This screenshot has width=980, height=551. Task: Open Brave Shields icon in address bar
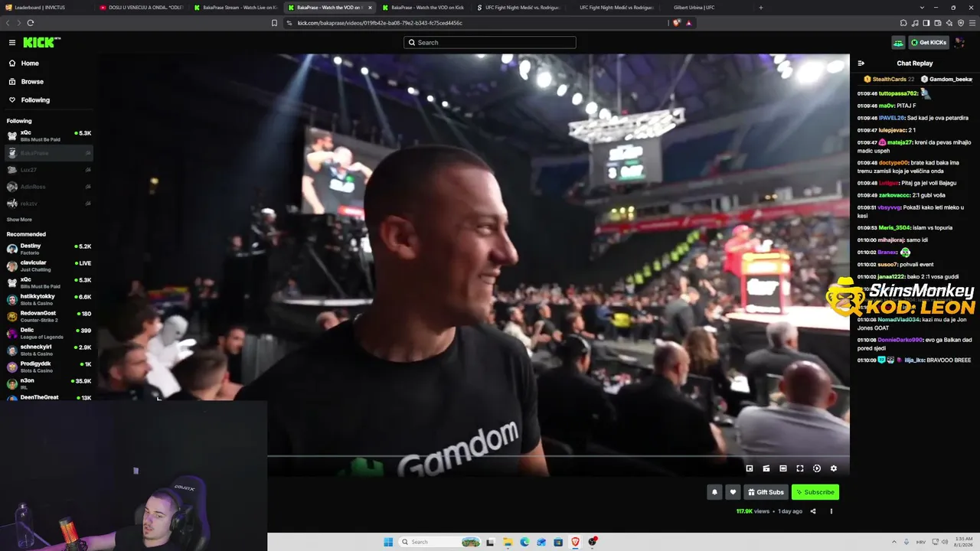coord(676,23)
